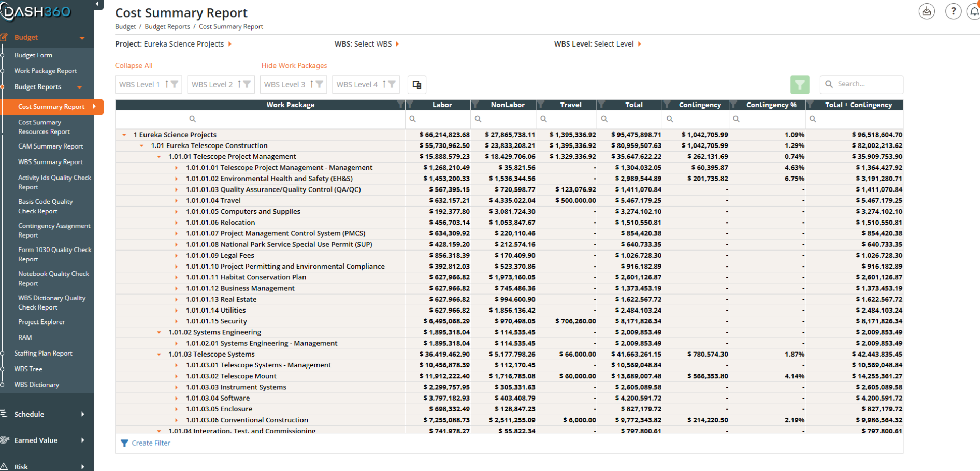The width and height of the screenshot is (980, 471).
Task: Collapse 1.01 Eureka Telescope Construction row
Action: pos(142,146)
